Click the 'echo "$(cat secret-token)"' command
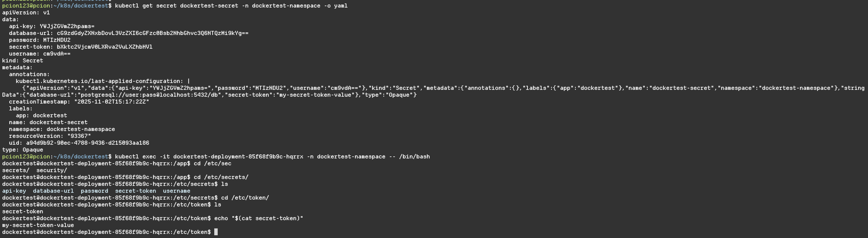The width and height of the screenshot is (868, 238). [259, 218]
